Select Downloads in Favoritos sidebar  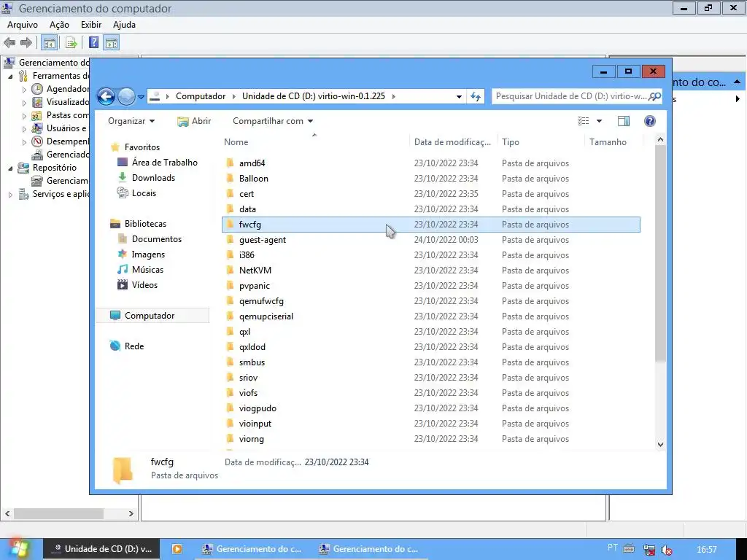click(153, 178)
